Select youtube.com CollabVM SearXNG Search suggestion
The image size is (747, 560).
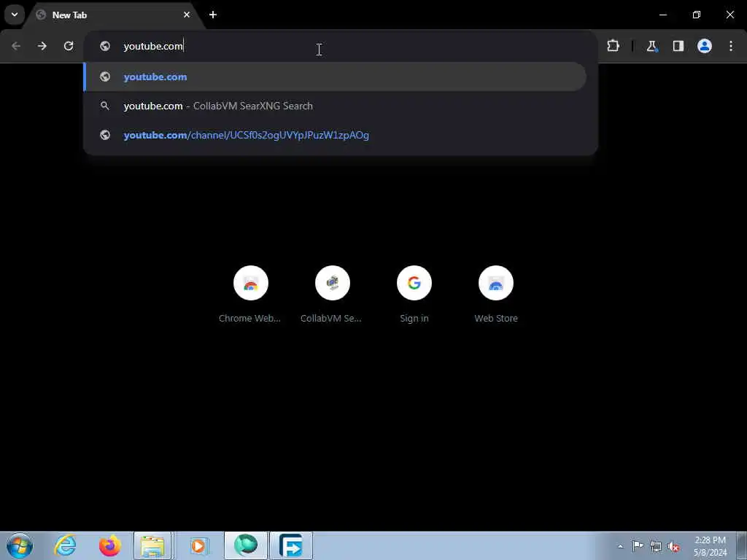[335, 106]
